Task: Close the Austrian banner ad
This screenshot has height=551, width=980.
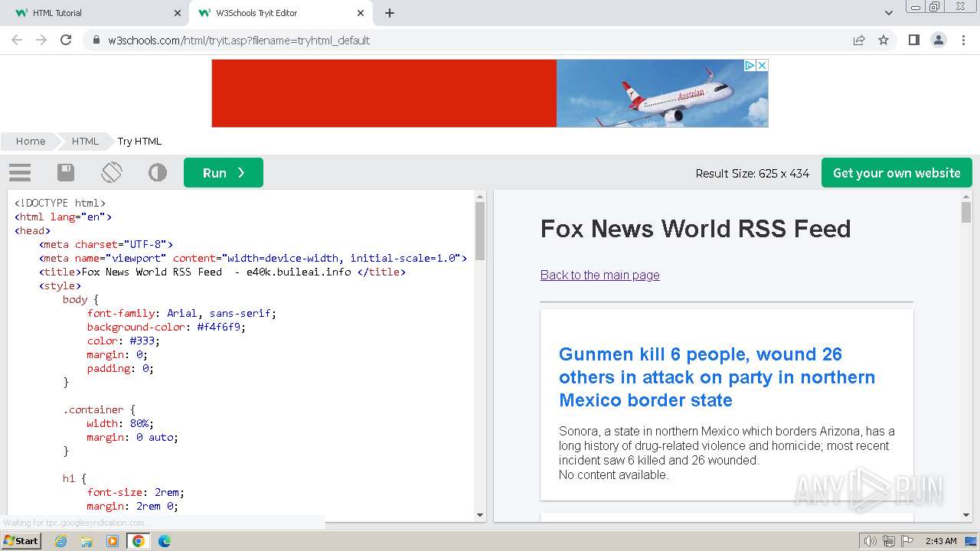Action: coord(762,66)
